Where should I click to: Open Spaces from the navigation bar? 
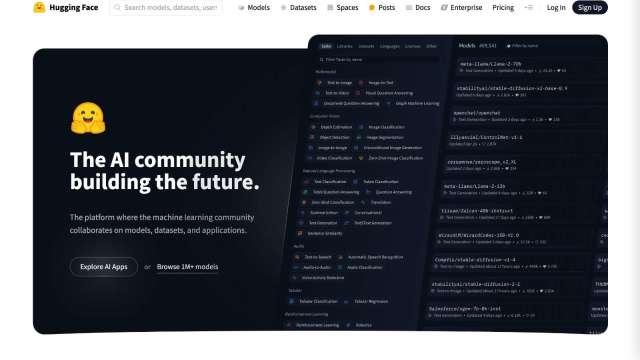pyautogui.click(x=343, y=7)
